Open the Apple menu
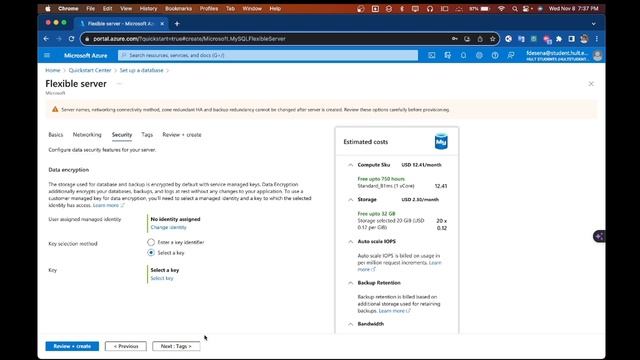The image size is (640, 360). 48,8
